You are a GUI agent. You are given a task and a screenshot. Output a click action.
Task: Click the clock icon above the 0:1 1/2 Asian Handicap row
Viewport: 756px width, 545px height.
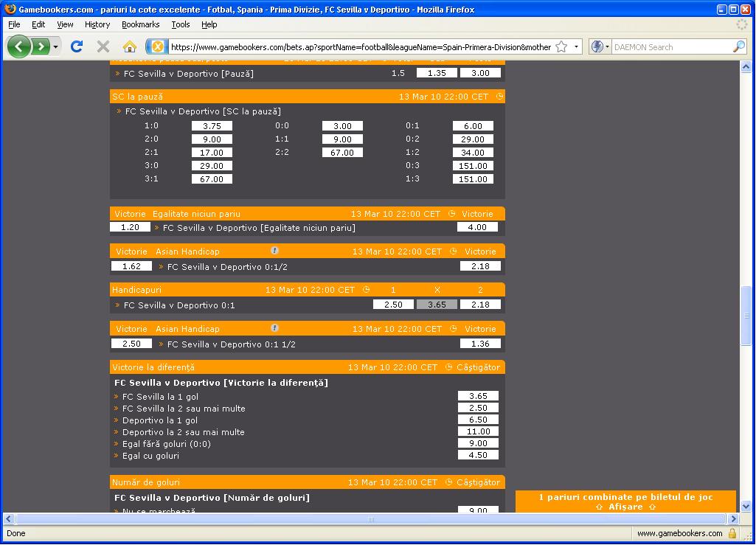(x=453, y=328)
